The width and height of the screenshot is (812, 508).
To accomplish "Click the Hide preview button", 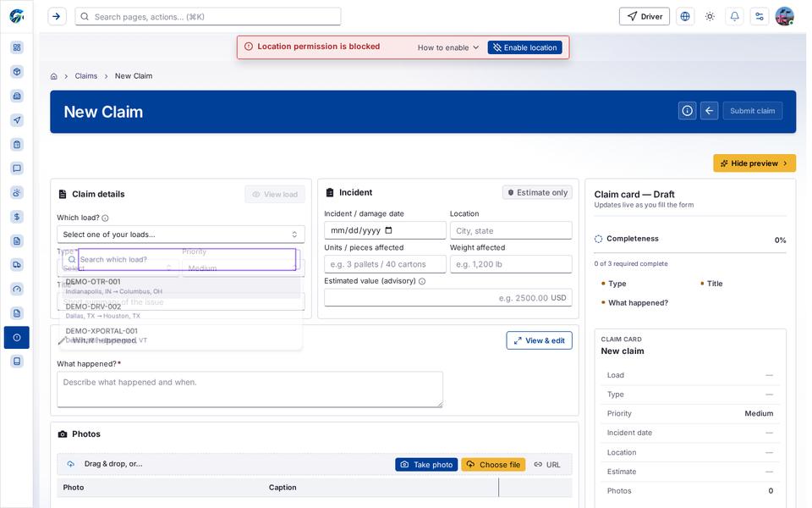I will (x=754, y=163).
